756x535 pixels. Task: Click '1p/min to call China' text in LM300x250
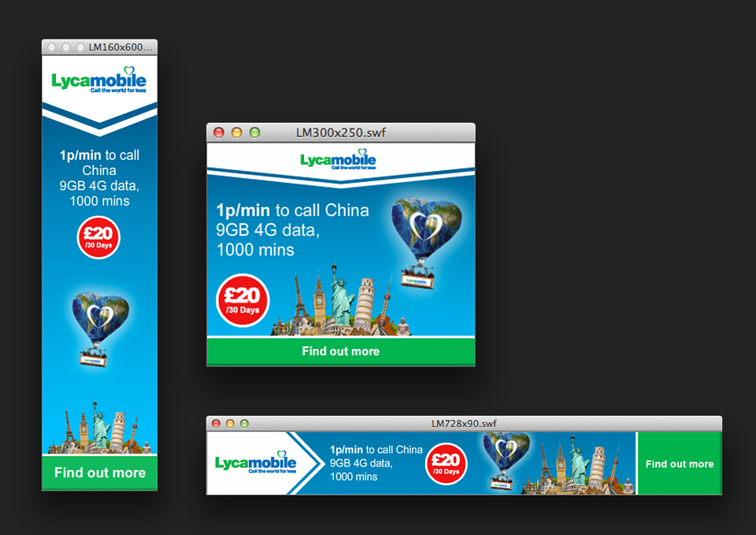[292, 210]
